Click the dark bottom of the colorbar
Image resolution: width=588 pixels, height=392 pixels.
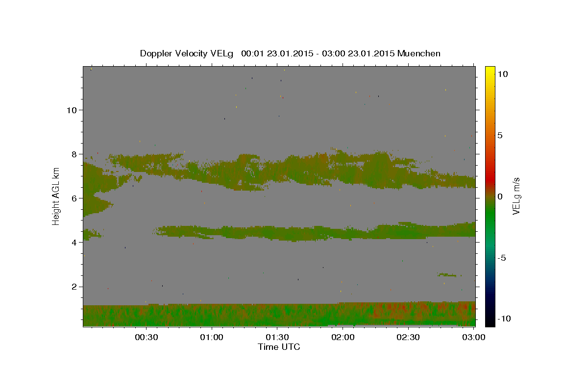point(490,321)
